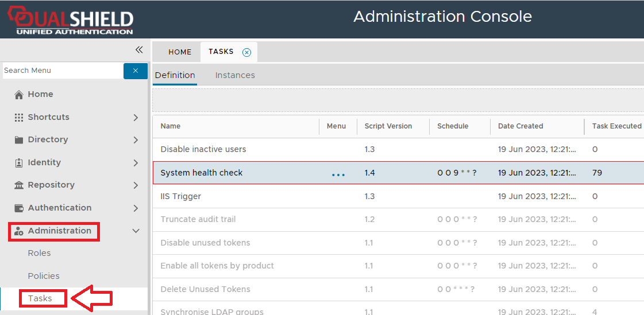
Task: Click the Home house icon in sidebar
Action: point(19,95)
